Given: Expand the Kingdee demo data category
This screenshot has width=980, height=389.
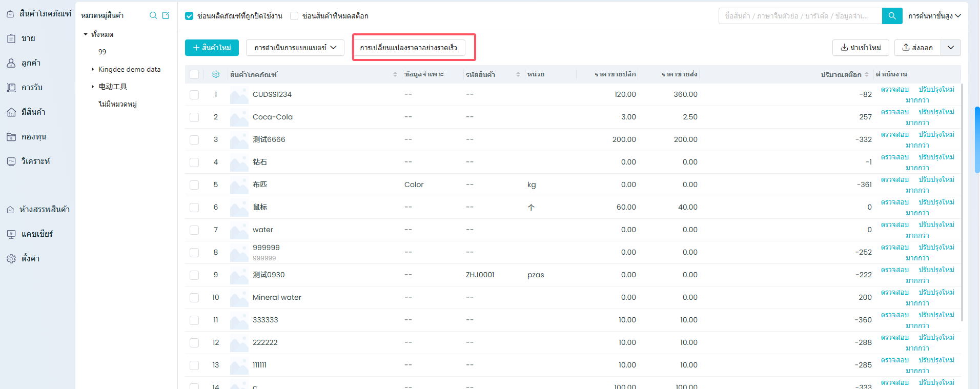Looking at the screenshot, I should (x=93, y=69).
